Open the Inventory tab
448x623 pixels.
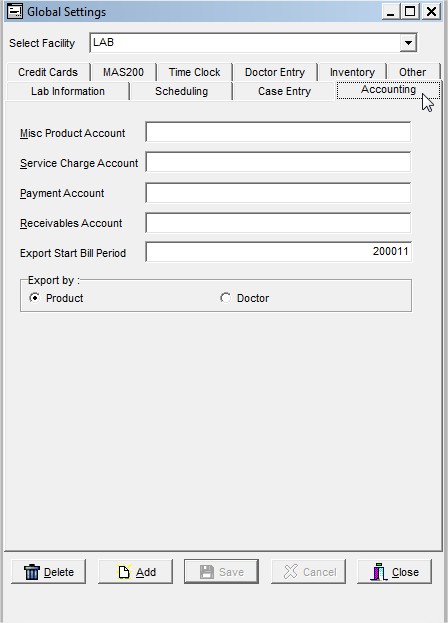pos(352,72)
